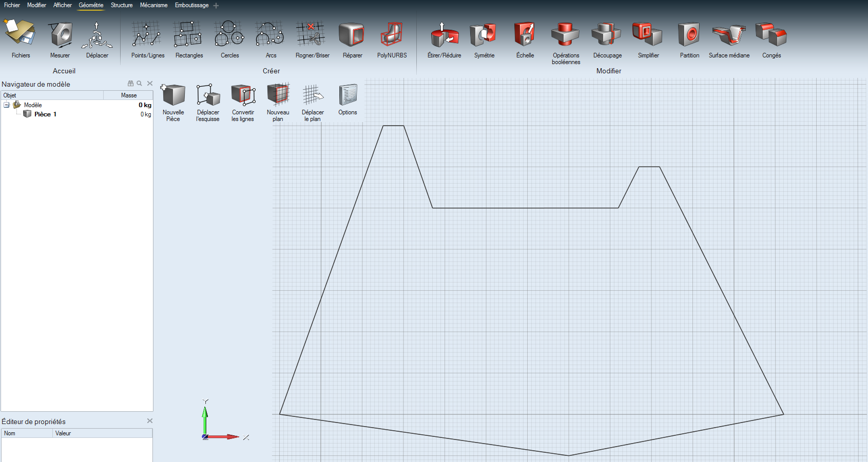Choose the Partition tool
Screen dimensions: 868x462
point(689,34)
